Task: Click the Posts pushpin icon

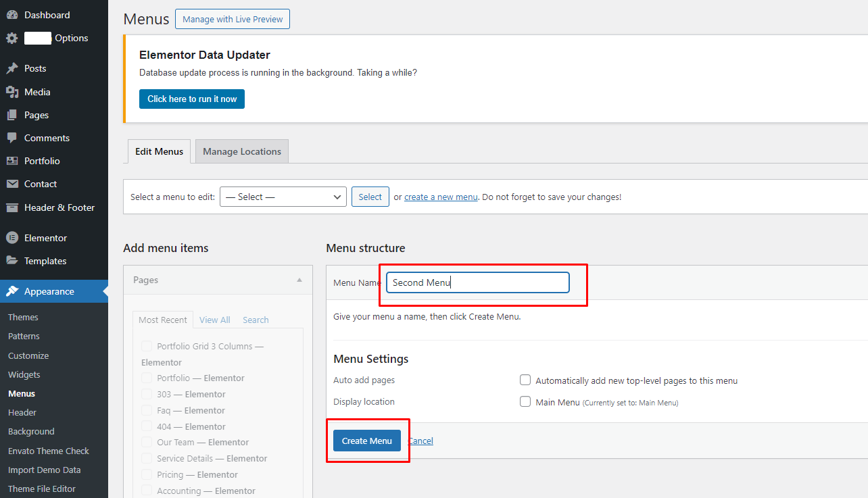Action: pyautogui.click(x=12, y=68)
